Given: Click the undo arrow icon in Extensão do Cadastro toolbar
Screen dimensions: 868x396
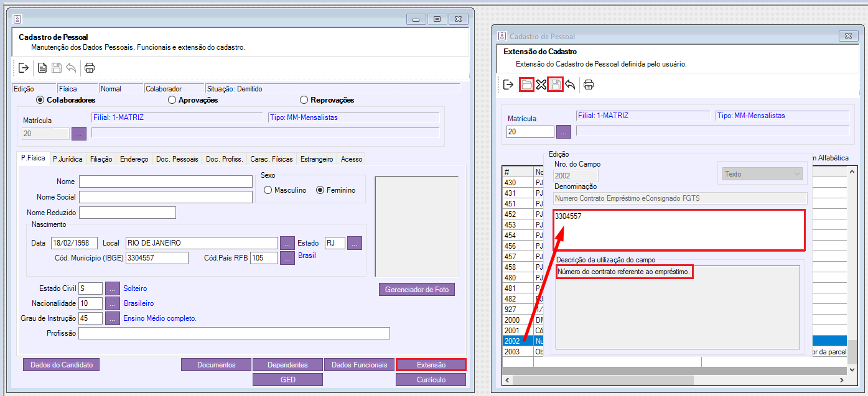Looking at the screenshot, I should (570, 85).
